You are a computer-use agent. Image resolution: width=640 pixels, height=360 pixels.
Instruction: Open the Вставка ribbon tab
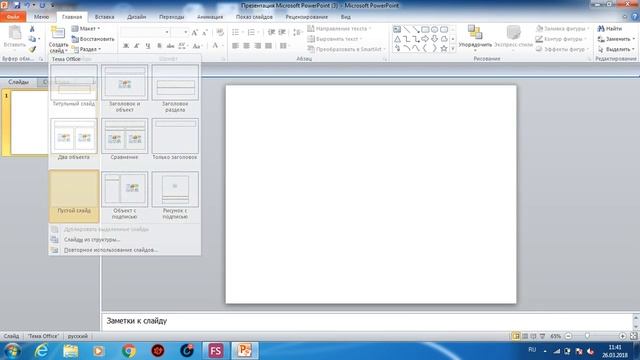point(104,17)
